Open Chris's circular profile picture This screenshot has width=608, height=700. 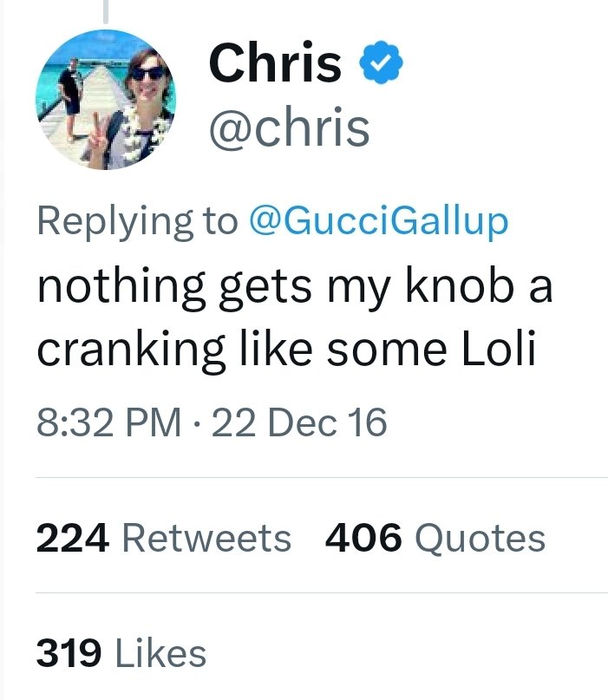(x=106, y=100)
